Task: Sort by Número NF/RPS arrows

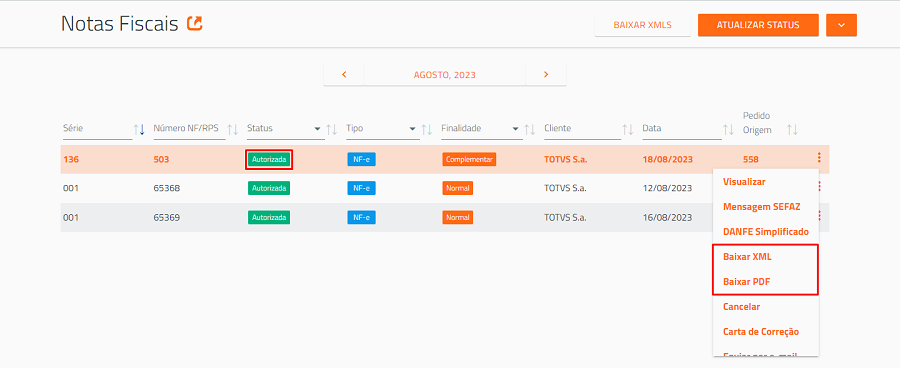Action: click(232, 130)
